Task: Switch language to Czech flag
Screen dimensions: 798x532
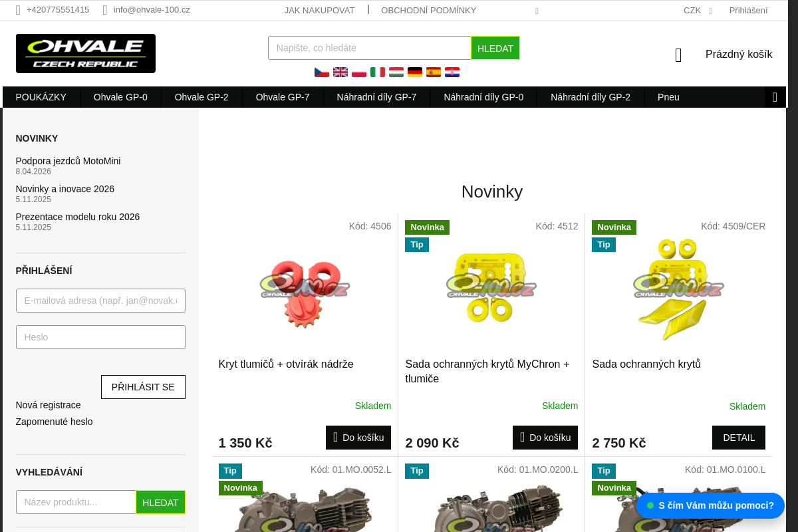Action: tap(322, 72)
